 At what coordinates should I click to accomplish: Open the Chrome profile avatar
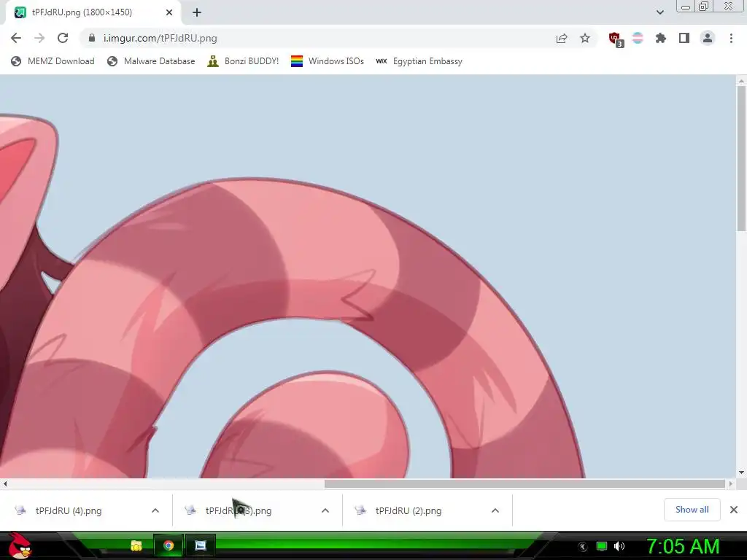708,38
